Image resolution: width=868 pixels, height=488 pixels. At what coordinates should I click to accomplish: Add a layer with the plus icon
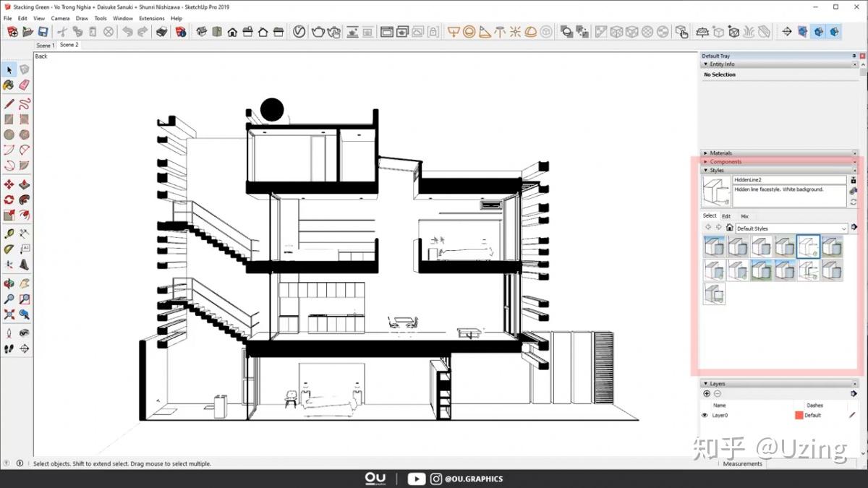(707, 393)
